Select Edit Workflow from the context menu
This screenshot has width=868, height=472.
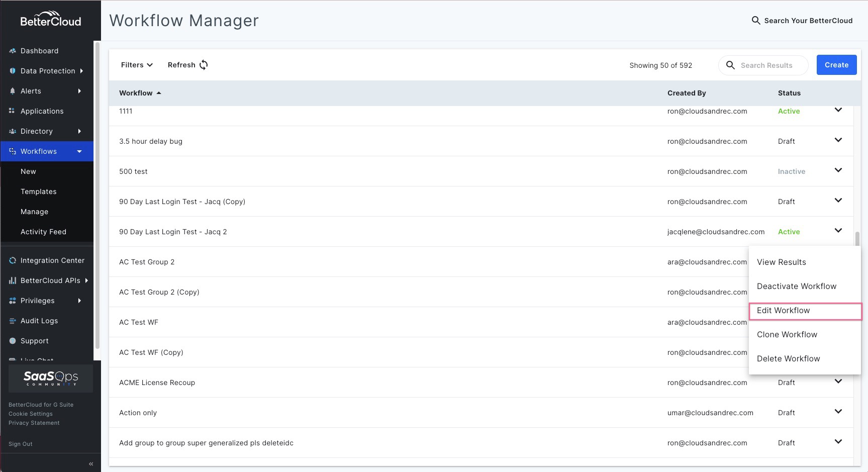point(783,310)
